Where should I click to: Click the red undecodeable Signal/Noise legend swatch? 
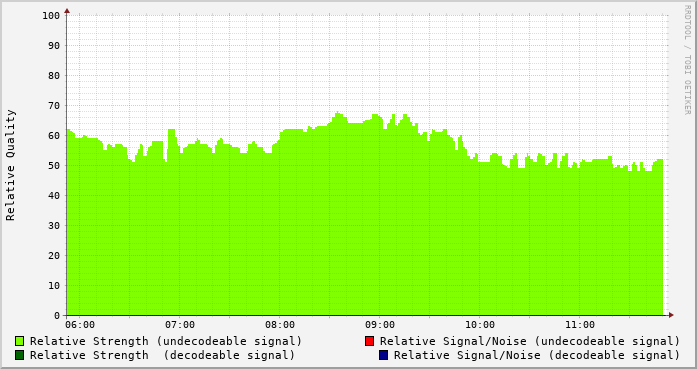point(369,341)
